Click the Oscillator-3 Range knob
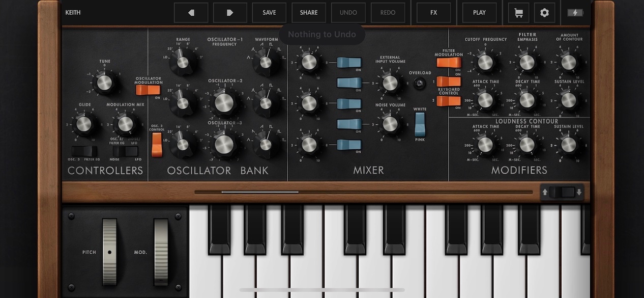 tap(183, 144)
